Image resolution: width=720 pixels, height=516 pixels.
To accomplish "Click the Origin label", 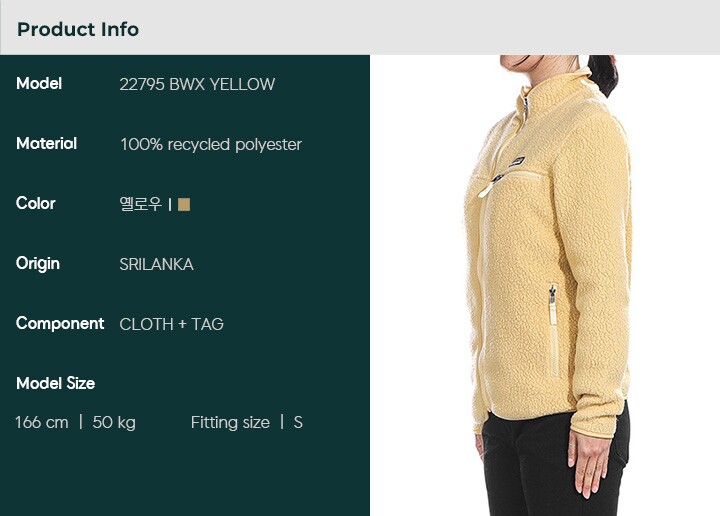I will [38, 264].
